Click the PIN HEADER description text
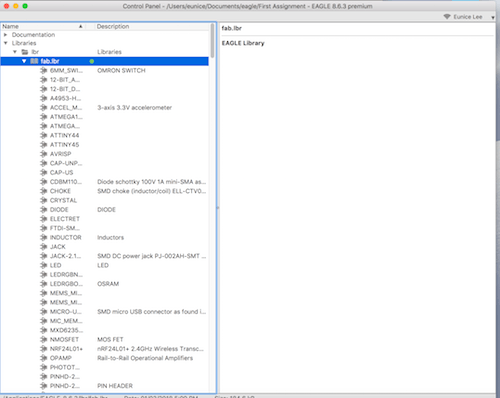This screenshot has width=500, height=398. coord(115,386)
